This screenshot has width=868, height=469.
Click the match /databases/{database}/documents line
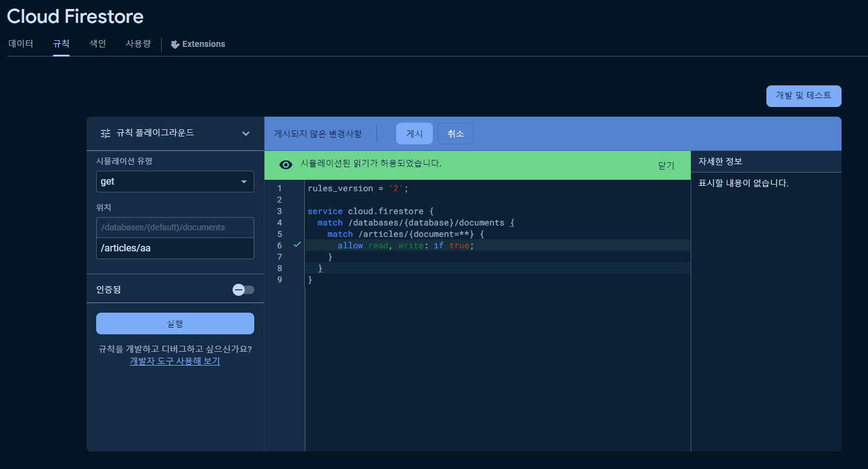tap(416, 222)
